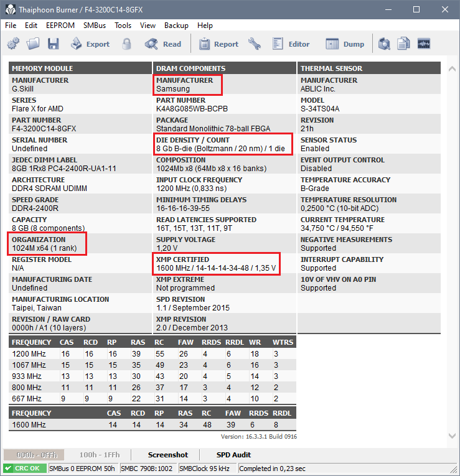Click the current temperature 34,750 °C value

click(x=337, y=228)
